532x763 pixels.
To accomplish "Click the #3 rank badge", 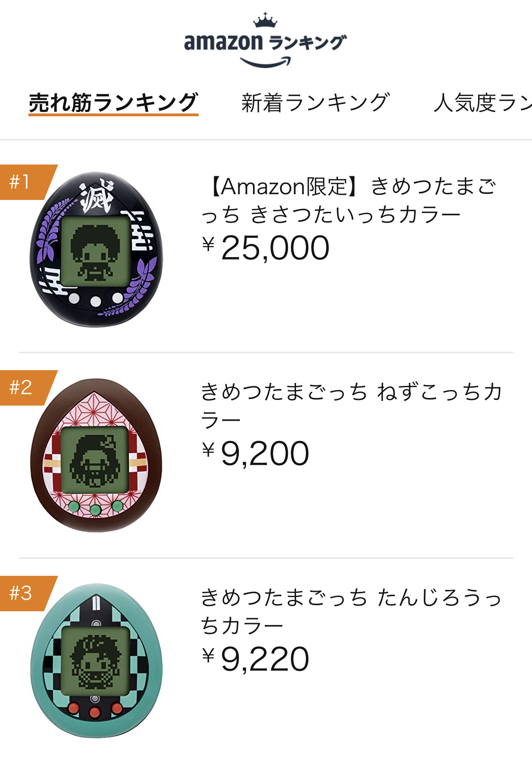I will (x=26, y=593).
